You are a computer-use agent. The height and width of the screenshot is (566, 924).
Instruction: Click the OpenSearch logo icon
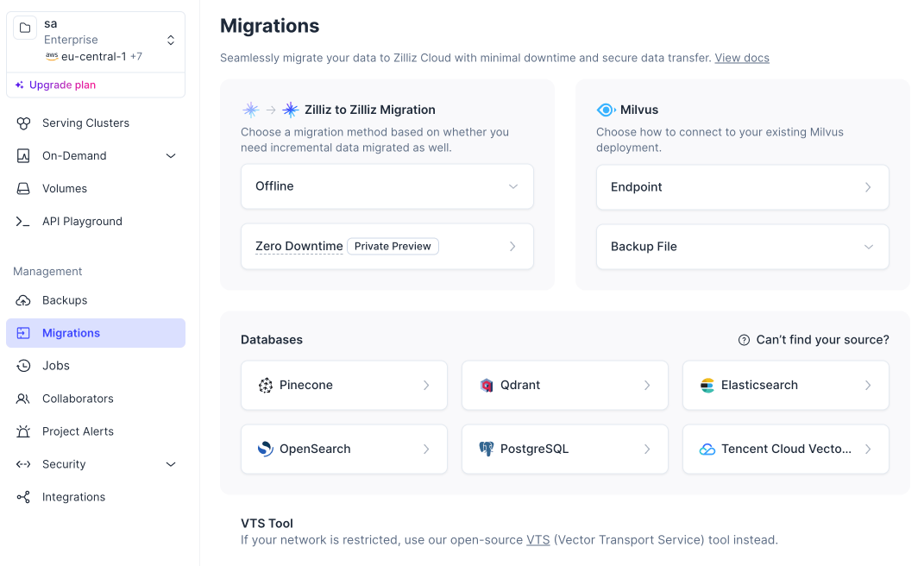tap(266, 450)
